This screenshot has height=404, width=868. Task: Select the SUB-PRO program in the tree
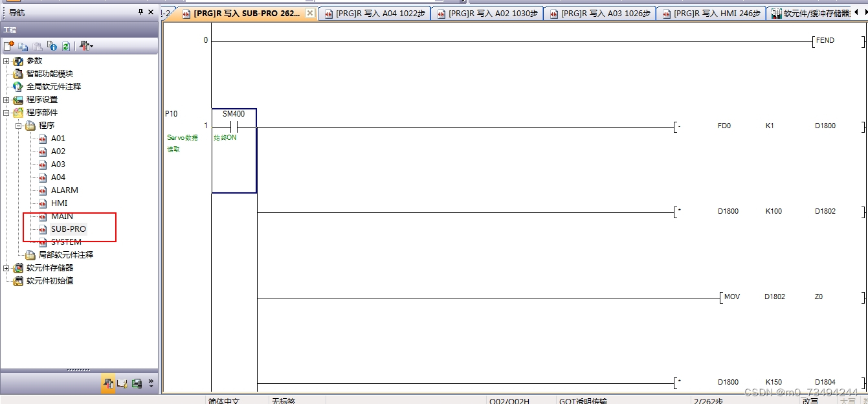69,229
